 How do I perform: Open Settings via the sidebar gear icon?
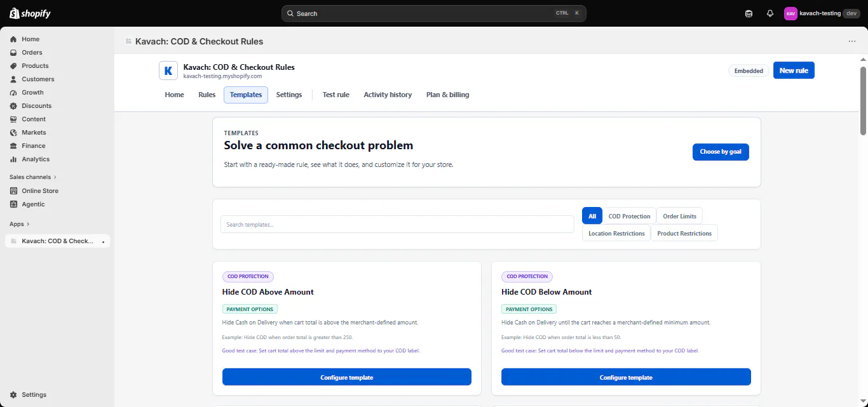coord(13,395)
